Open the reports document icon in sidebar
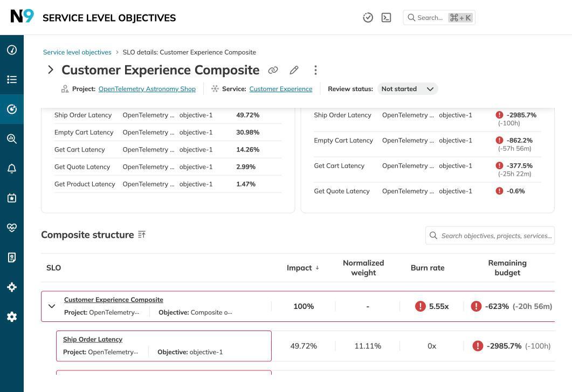 [x=11, y=257]
